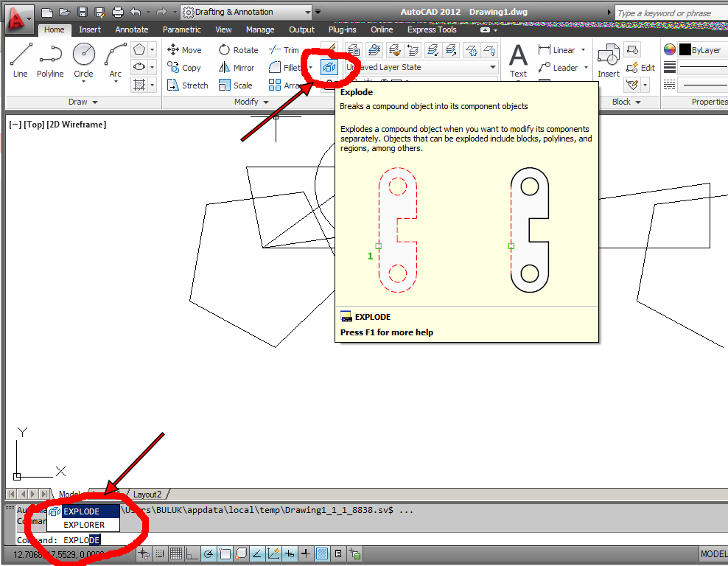The width and height of the screenshot is (728, 566).
Task: Open the Polygon tool dropdown arrow
Action: [x=153, y=49]
